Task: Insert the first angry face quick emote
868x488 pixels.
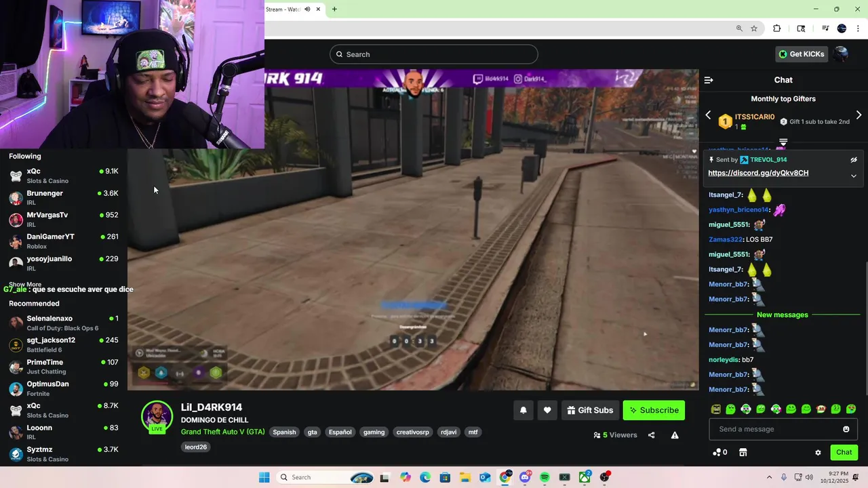Action: 715,409
